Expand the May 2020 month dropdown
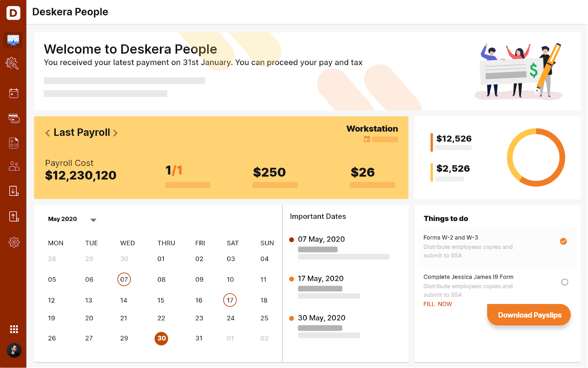The image size is (588, 368). coord(93,220)
